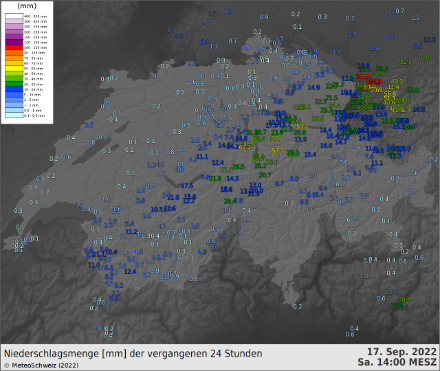Pick the dark purple legend swatch
The height and width of the screenshot is (371, 440).
14,42
